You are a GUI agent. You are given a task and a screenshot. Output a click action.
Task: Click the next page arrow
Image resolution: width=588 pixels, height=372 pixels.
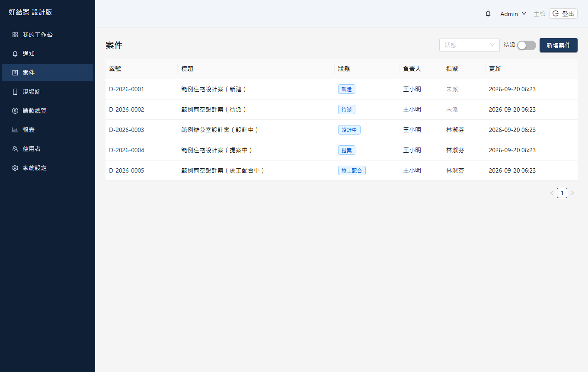(x=572, y=193)
